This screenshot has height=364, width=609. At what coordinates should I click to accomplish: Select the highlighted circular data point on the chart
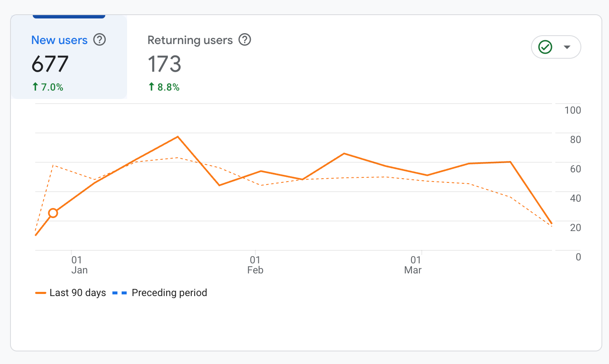[x=53, y=213]
